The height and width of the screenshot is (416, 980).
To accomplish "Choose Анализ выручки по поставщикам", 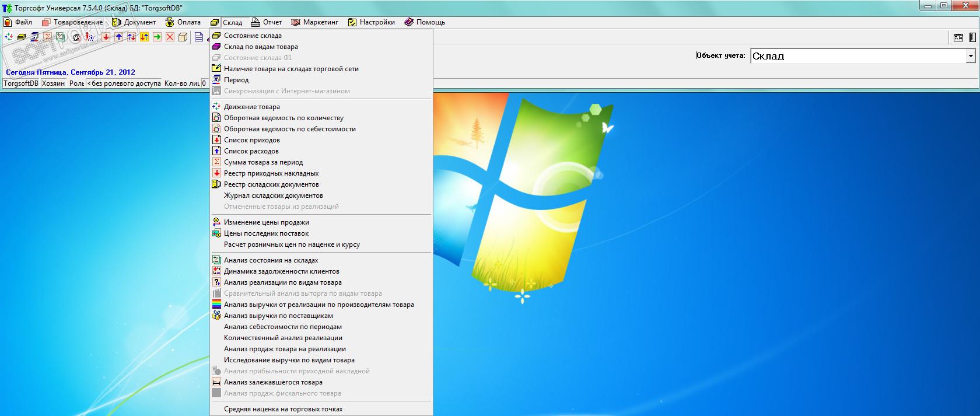I will (321, 316).
